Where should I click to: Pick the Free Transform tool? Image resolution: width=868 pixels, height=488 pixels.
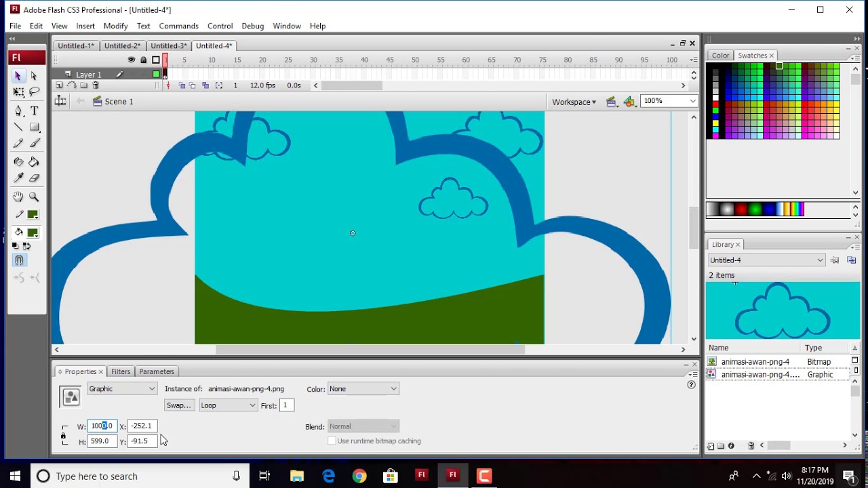(18, 91)
